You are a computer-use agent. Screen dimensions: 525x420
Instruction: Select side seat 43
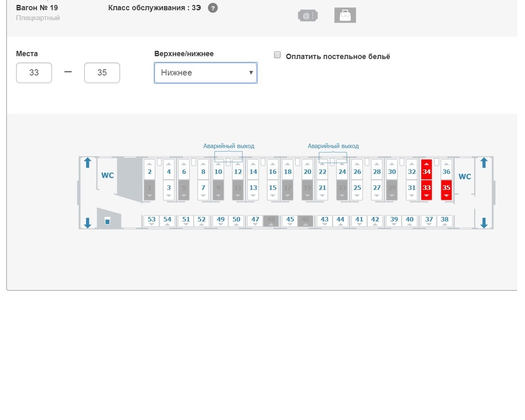click(324, 221)
